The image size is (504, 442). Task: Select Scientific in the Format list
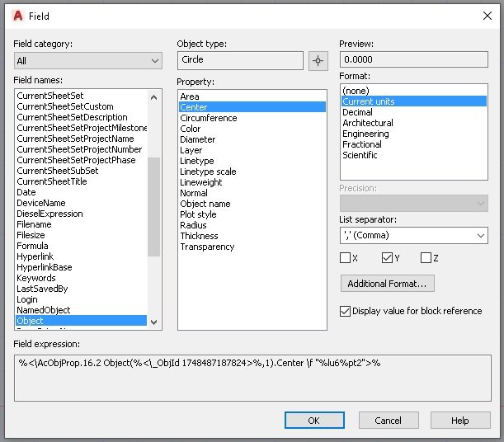(x=360, y=155)
